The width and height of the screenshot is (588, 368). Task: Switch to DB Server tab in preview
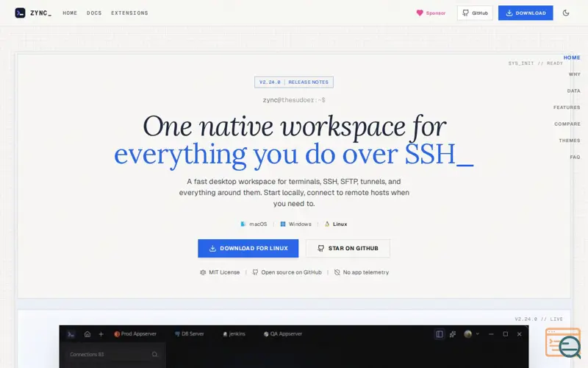[190, 334]
